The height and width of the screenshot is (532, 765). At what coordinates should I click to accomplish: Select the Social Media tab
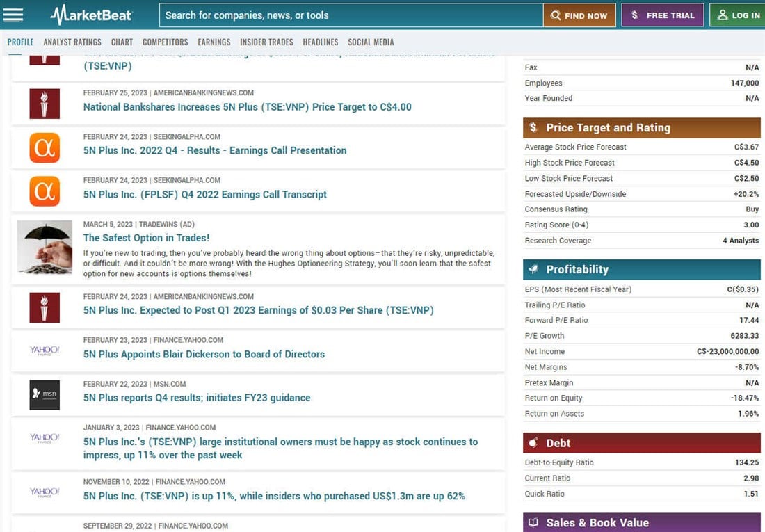(x=371, y=42)
